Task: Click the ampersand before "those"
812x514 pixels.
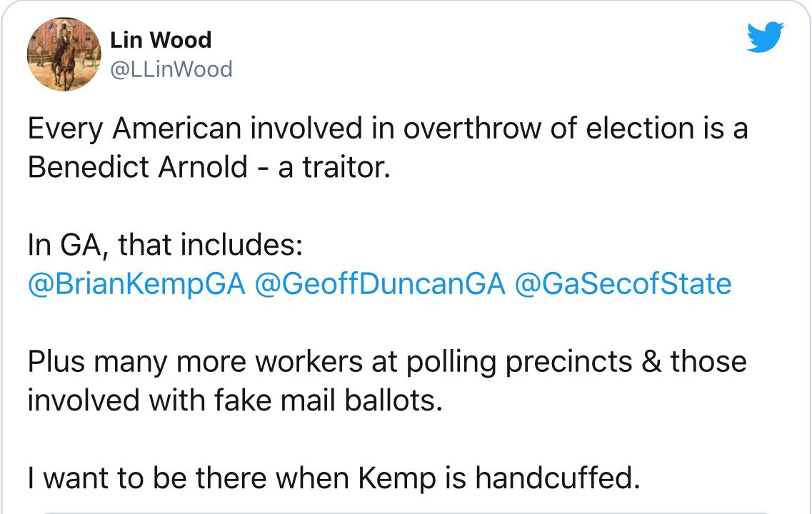Action: pos(648,362)
